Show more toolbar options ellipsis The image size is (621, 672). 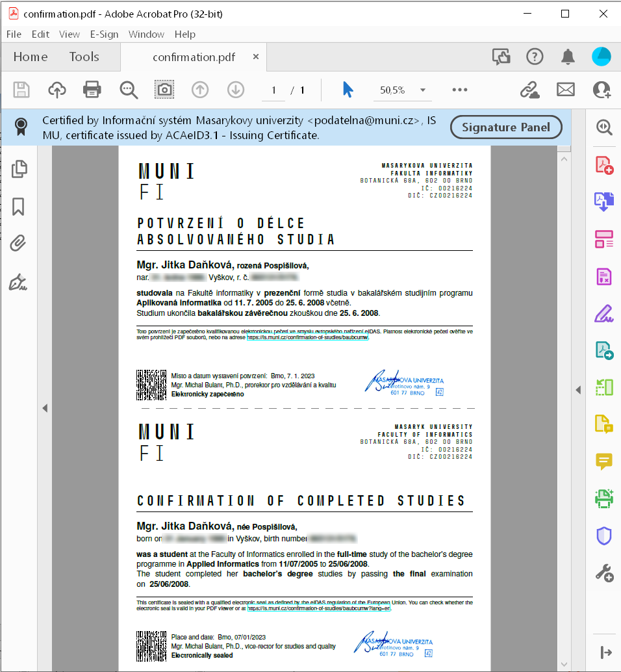pyautogui.click(x=460, y=90)
